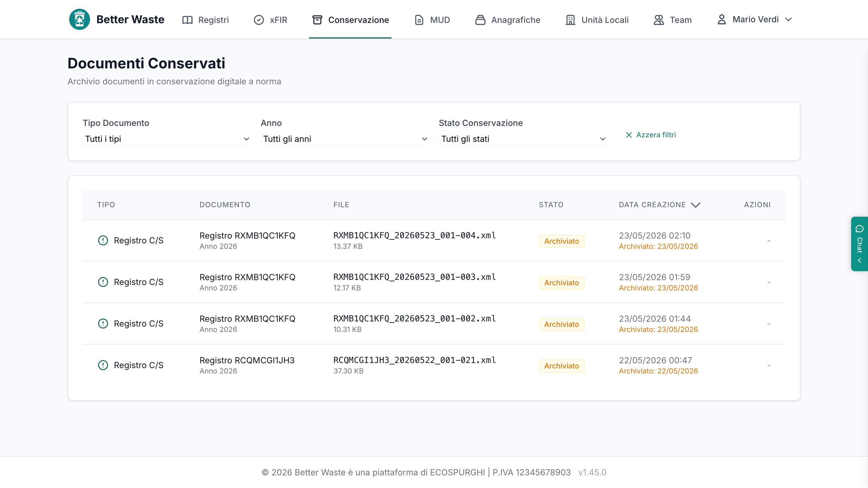Click the Registri book icon
This screenshot has width=868, height=488.
point(187,20)
